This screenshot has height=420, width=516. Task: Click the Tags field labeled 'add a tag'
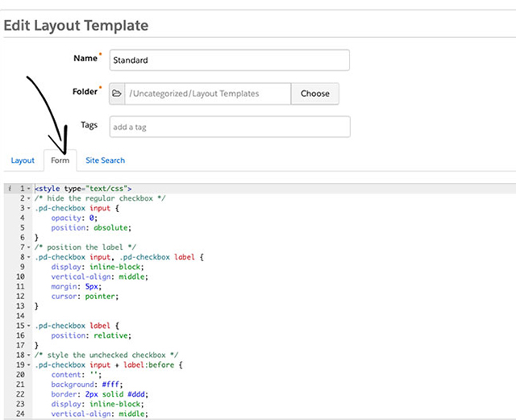pos(230,127)
